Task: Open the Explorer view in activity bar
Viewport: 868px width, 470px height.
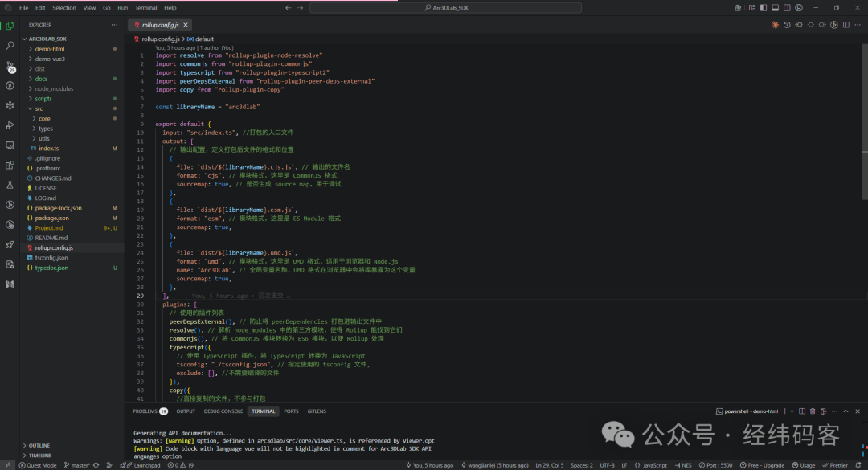Action: [x=10, y=26]
